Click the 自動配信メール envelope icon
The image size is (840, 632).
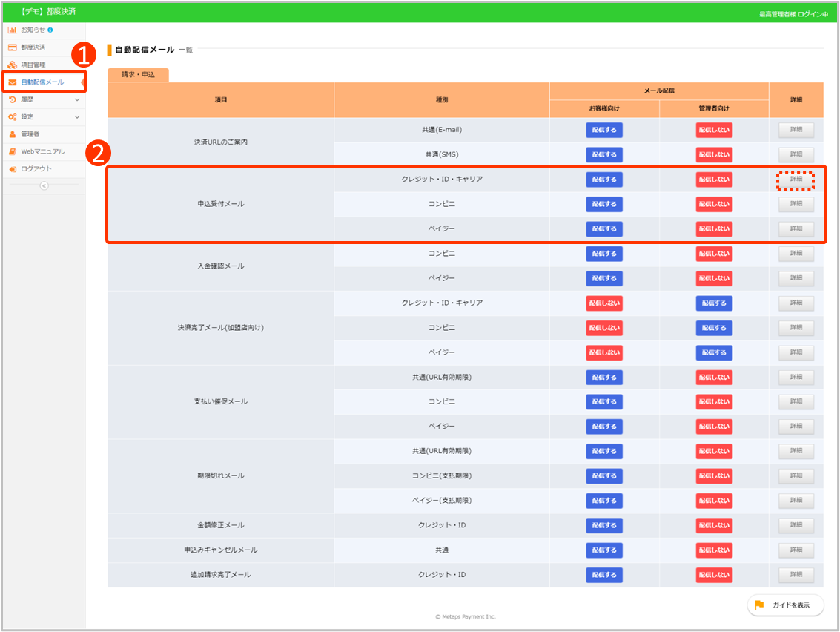tap(13, 82)
